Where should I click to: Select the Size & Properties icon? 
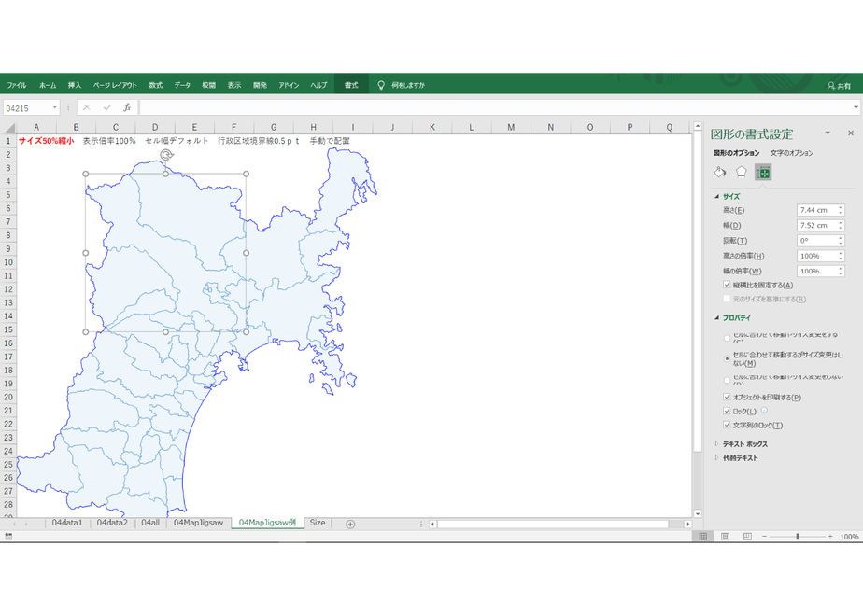(763, 172)
